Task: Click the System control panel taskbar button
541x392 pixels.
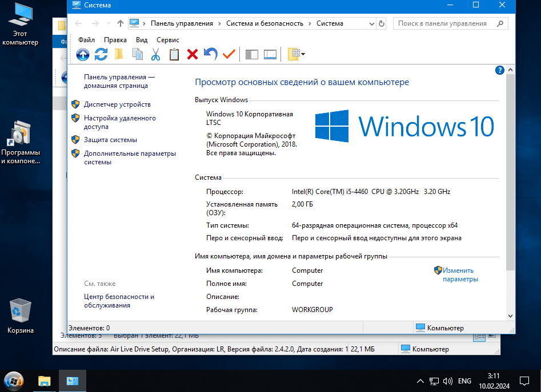Action: pyautogui.click(x=73, y=381)
